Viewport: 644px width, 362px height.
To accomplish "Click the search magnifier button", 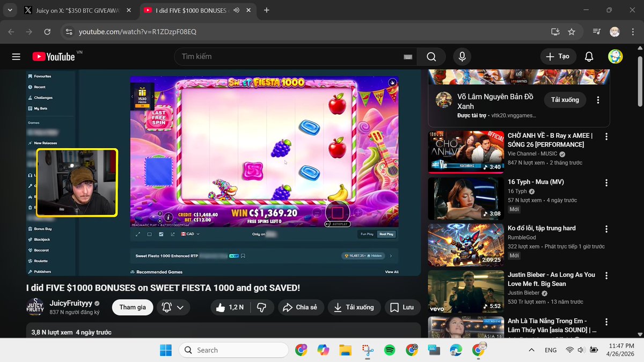I will [x=431, y=56].
